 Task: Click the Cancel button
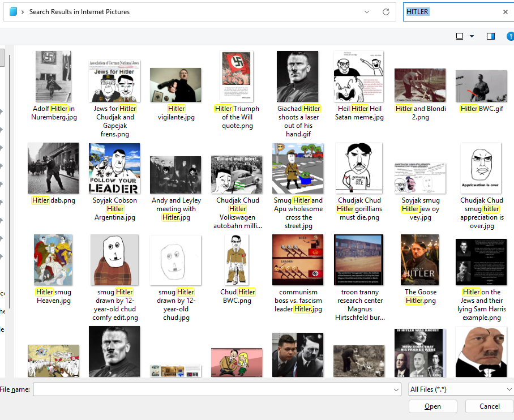click(x=490, y=406)
